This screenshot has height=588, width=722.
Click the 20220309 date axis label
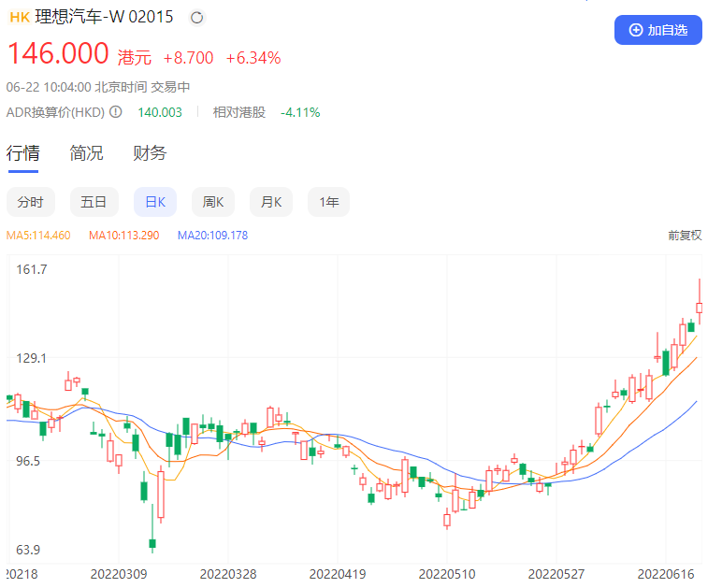[119, 574]
